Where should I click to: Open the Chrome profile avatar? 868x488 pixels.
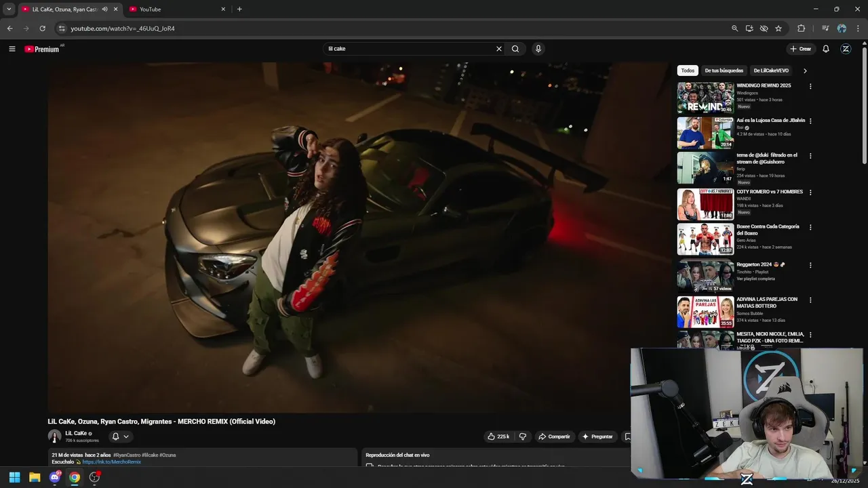842,28
